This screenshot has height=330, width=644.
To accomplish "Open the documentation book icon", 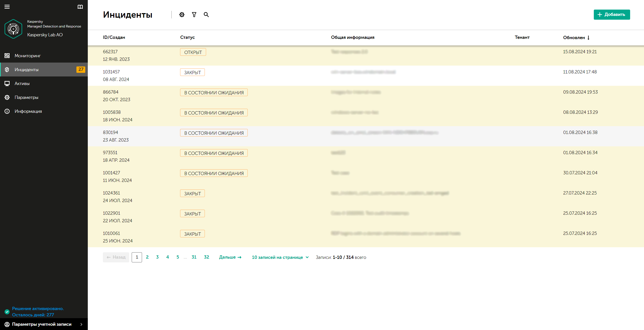I will [x=80, y=7].
